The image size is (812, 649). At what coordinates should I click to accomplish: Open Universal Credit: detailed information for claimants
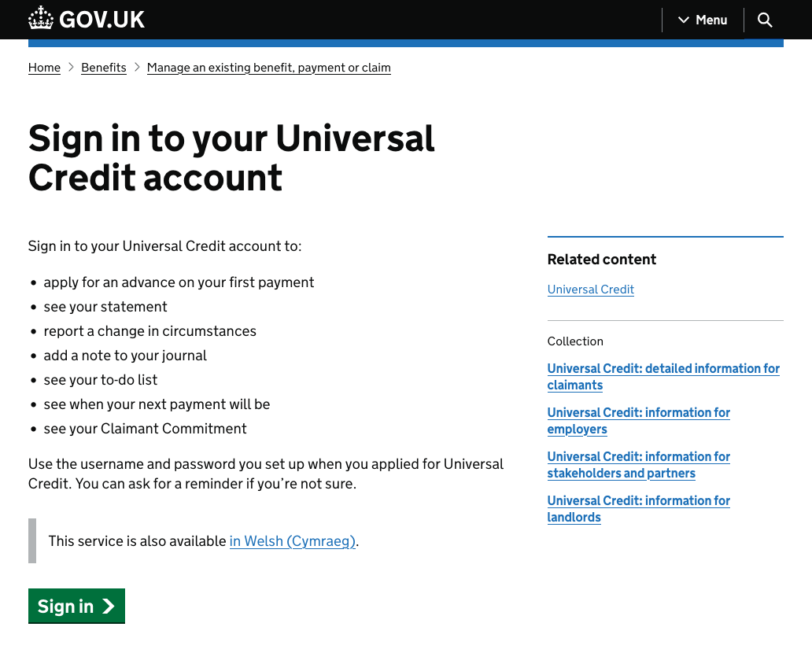(663, 376)
